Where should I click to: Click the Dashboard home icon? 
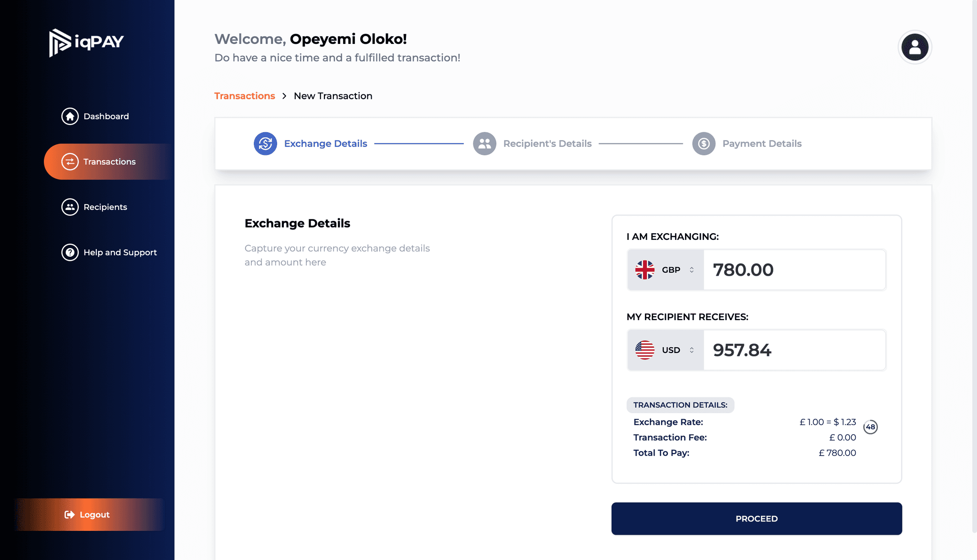[x=70, y=116]
